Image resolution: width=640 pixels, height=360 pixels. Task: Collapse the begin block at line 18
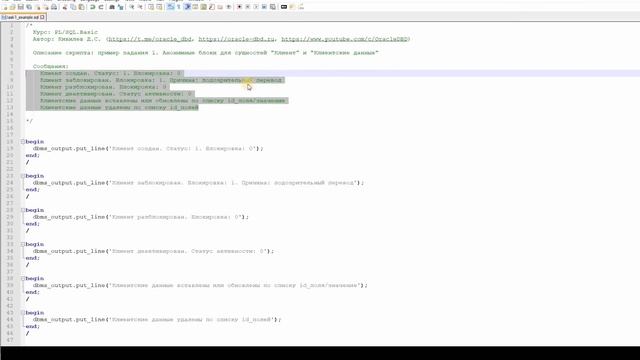point(23,142)
